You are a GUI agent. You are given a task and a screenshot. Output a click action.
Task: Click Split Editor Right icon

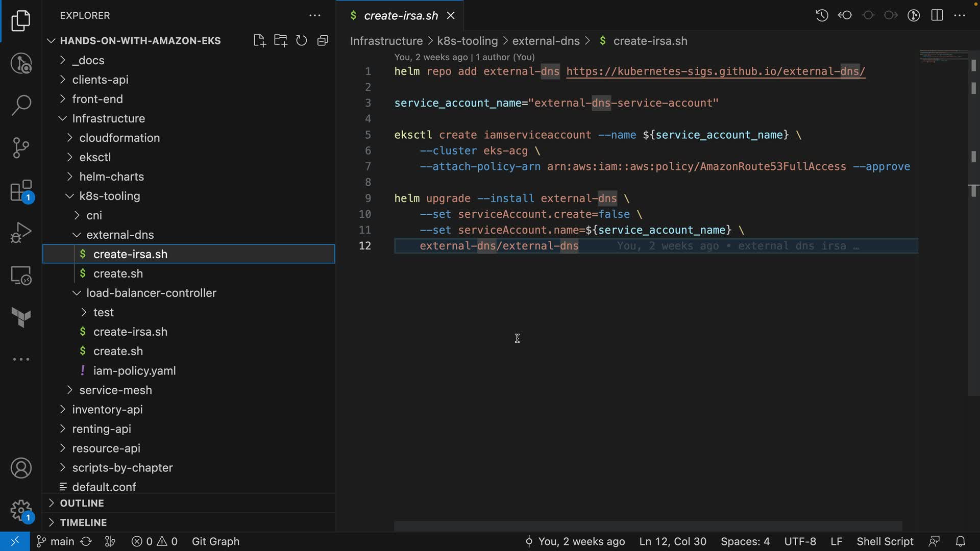point(937,15)
